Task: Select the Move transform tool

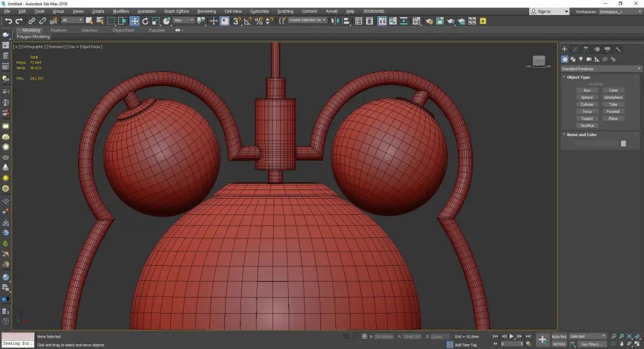Action: [134, 21]
